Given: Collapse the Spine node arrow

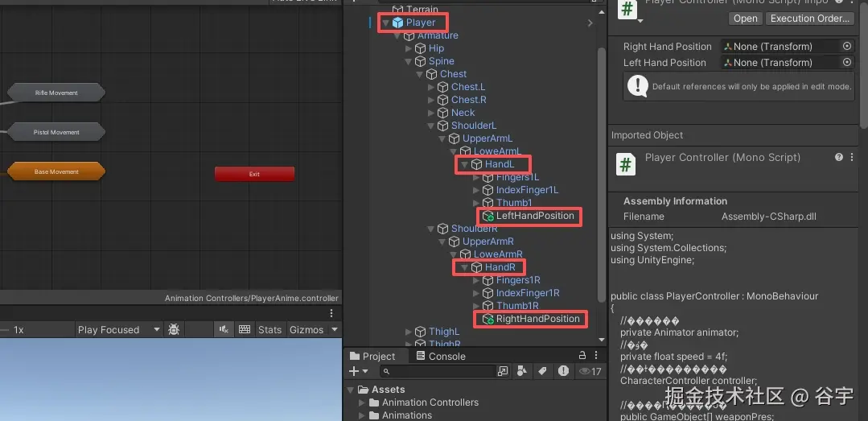Looking at the screenshot, I should coord(409,61).
